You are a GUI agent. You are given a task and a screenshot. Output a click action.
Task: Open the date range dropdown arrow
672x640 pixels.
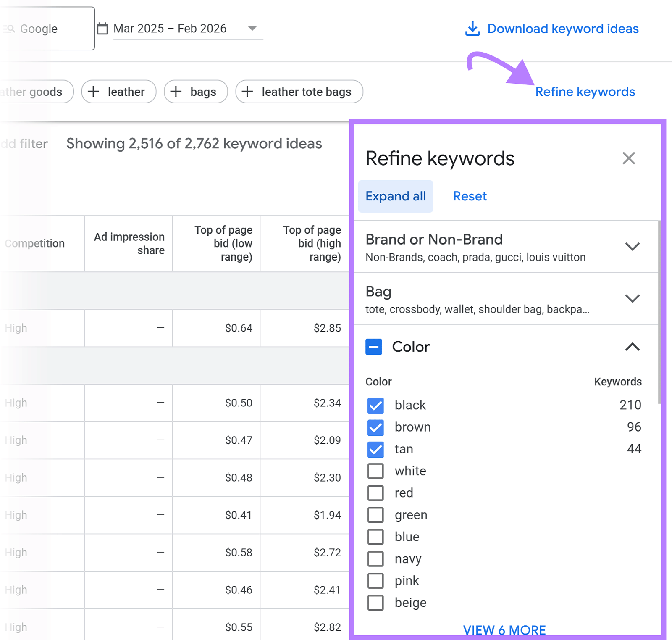(252, 28)
